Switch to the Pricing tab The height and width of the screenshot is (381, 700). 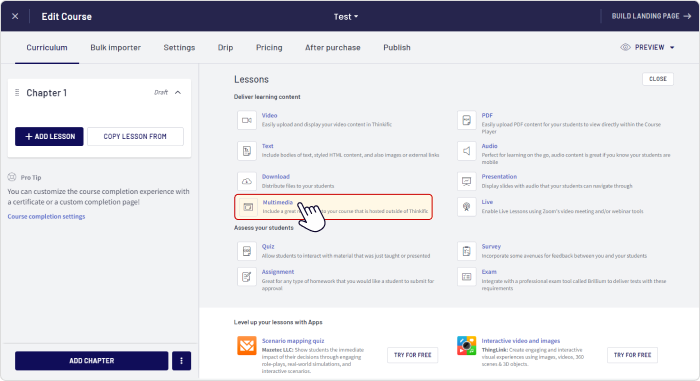pyautogui.click(x=269, y=47)
